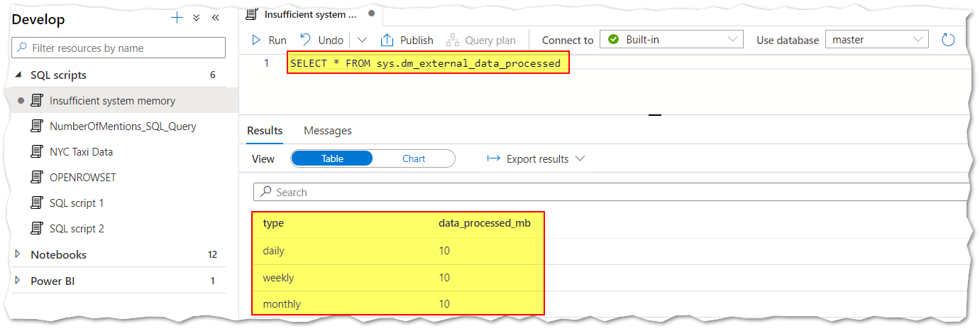980x329 pixels.
Task: Click the expand all double-chevron icon
Action: [x=197, y=18]
